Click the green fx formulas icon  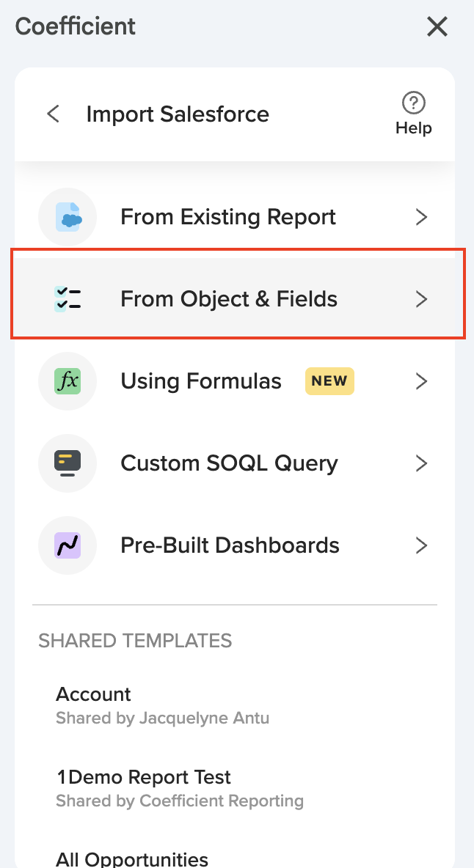tap(68, 381)
